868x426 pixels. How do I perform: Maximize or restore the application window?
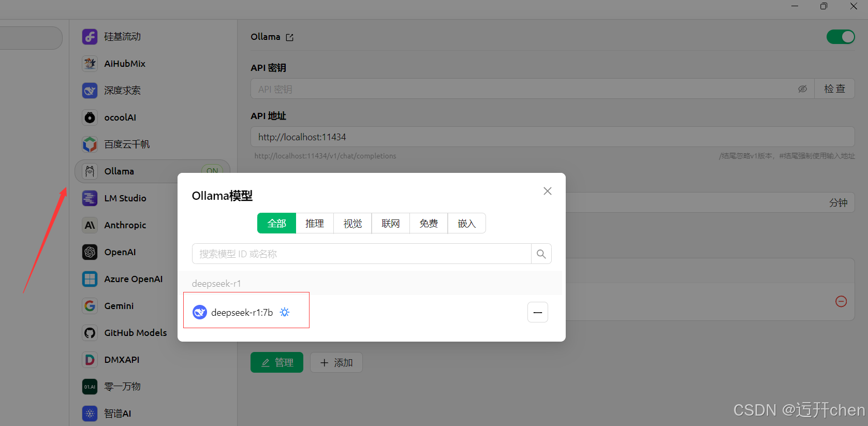(x=823, y=6)
